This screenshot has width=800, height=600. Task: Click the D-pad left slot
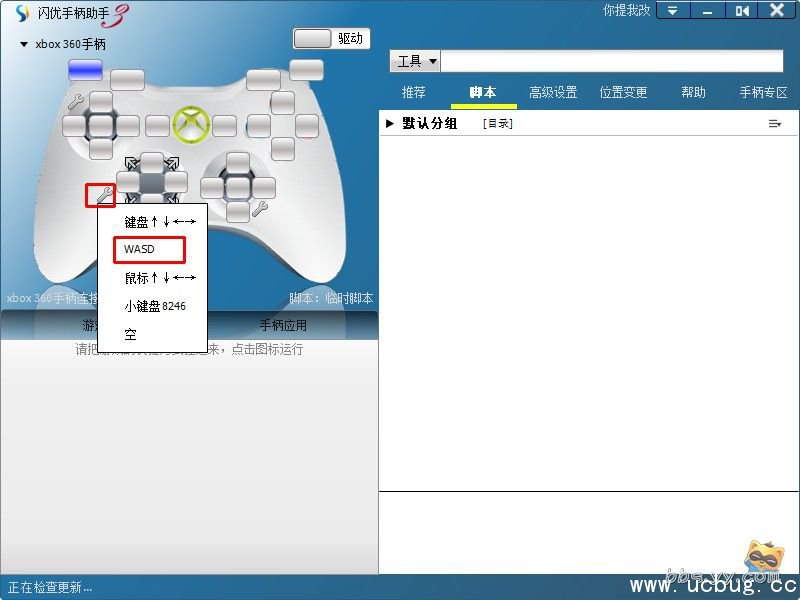(x=128, y=182)
